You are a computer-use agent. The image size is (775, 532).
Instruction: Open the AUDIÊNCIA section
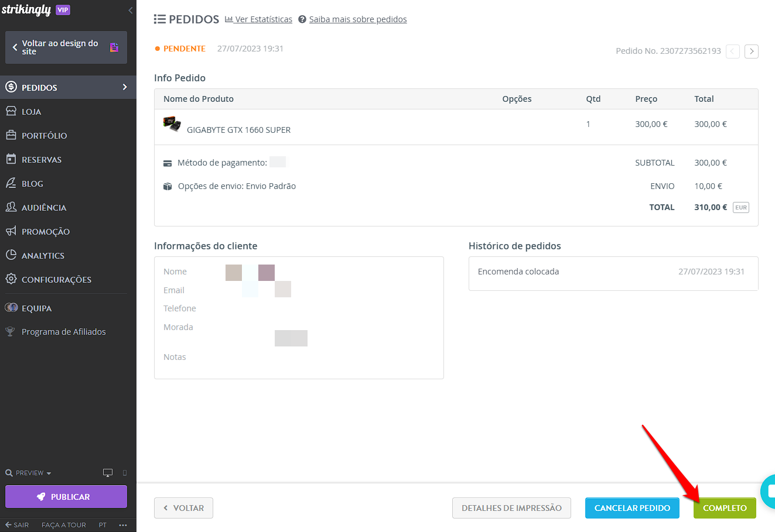(x=68, y=207)
